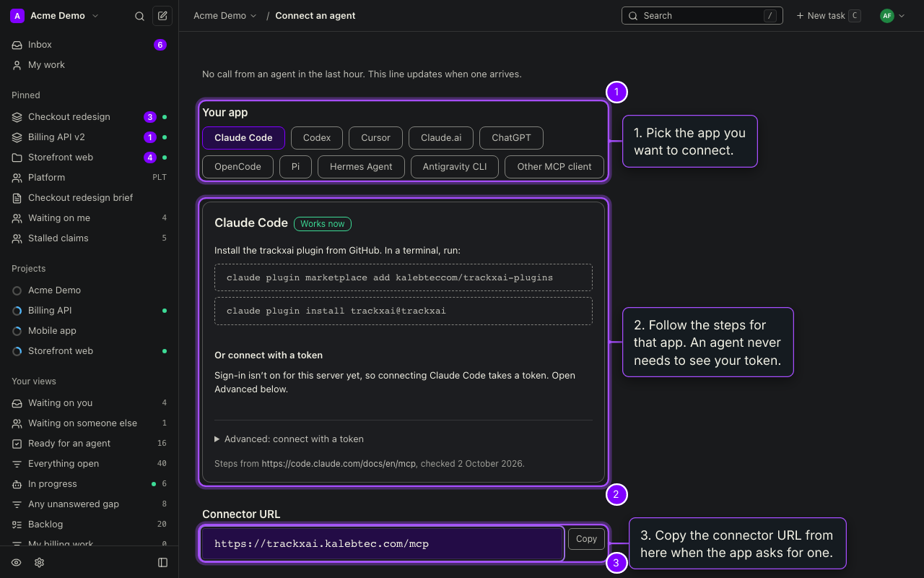Click the Inbox unread count badge 6
This screenshot has width=924, height=578.
tap(160, 45)
